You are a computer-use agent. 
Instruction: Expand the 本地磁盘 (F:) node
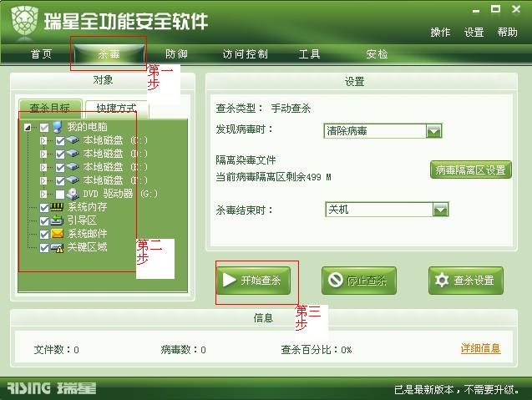[x=43, y=180]
